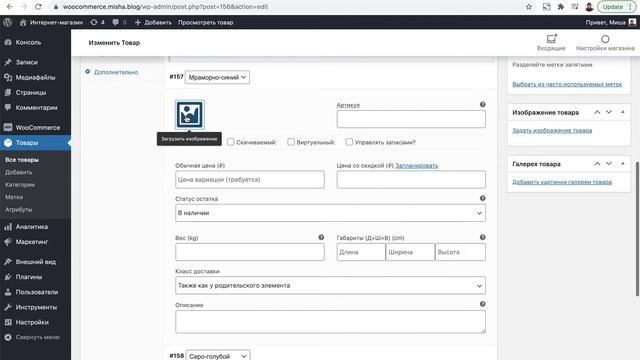Open the Настройки магазина icon

pyautogui.click(x=605, y=42)
